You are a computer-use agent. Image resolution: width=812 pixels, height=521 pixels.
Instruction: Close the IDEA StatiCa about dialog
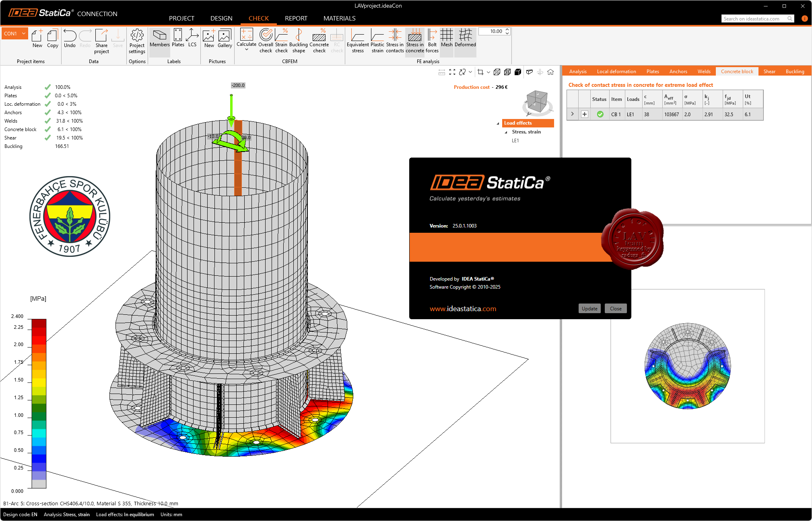pos(616,309)
